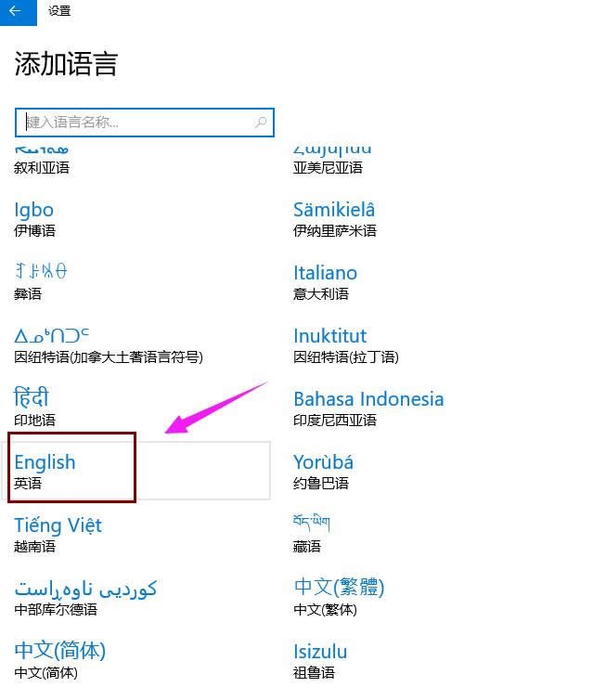Choose Tibetan (藏语) language
The width and height of the screenshot is (593, 700).
click(x=311, y=534)
